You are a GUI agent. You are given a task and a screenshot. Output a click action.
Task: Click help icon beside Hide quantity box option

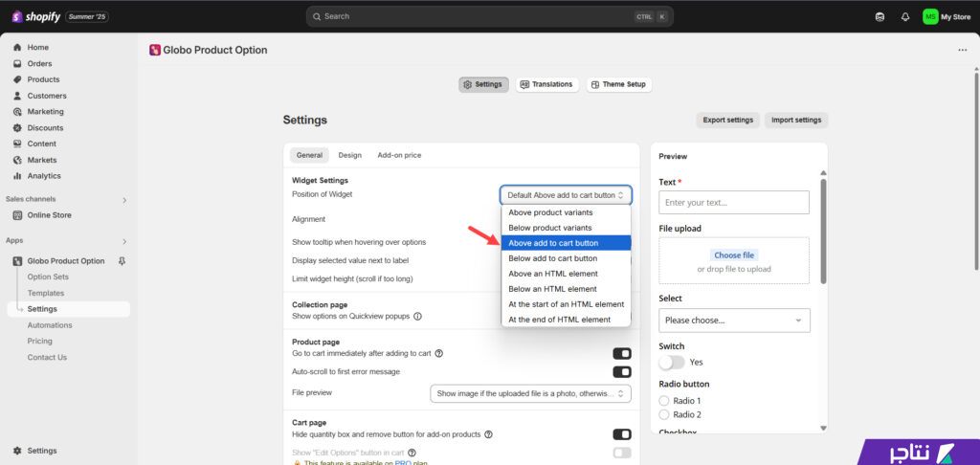click(489, 433)
